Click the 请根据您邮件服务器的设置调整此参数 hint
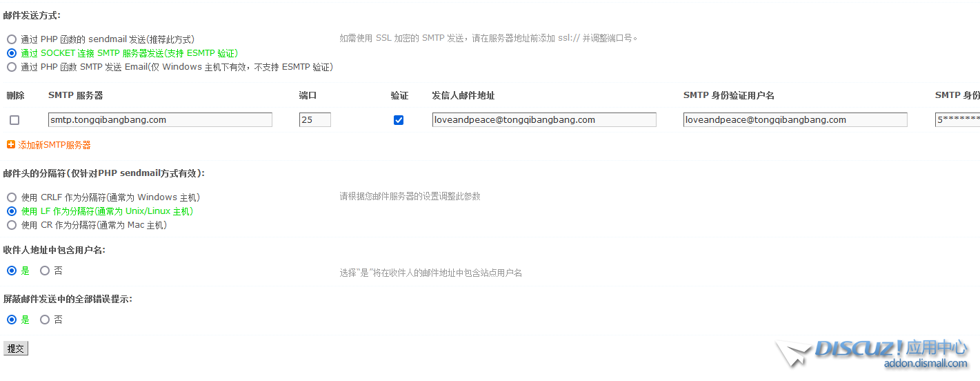 [x=410, y=196]
